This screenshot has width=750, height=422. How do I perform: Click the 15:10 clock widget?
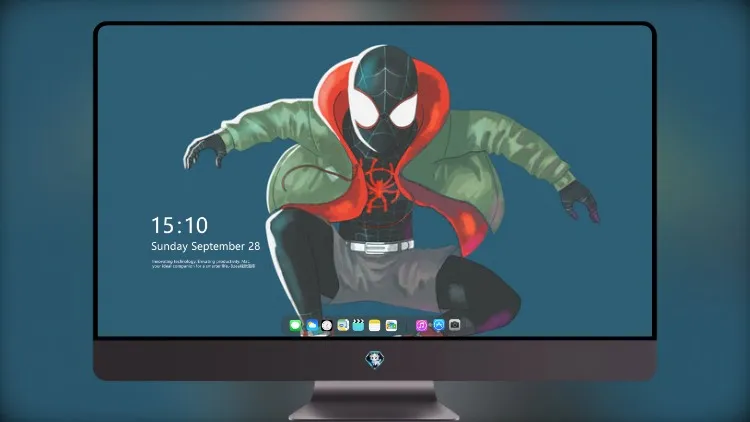point(179,225)
